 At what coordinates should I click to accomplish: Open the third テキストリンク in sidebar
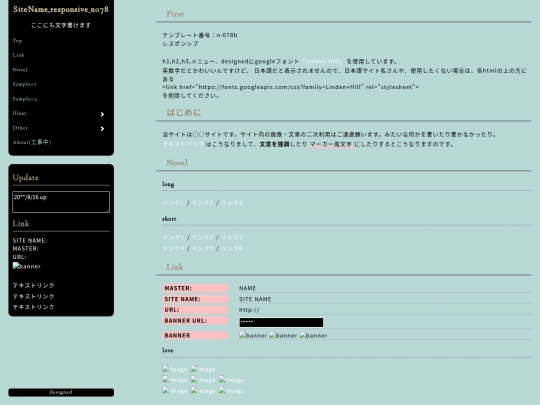click(x=33, y=307)
